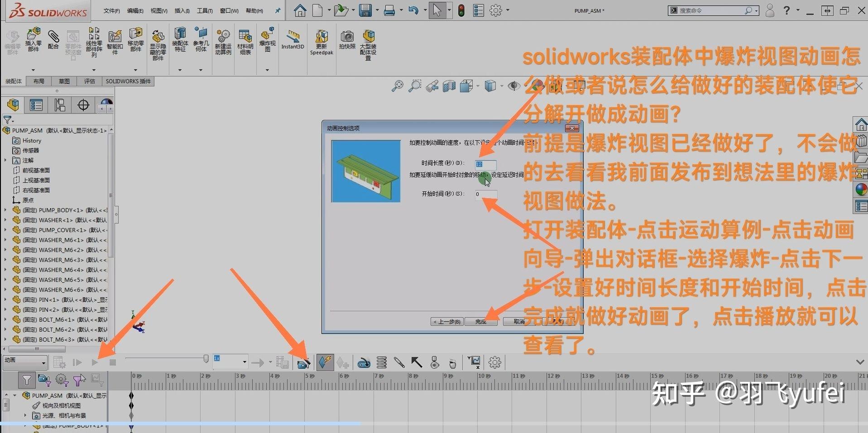Toggle Hide/Show Items eye icon in view toolbar
This screenshot has width=868, height=433.
pyautogui.click(x=513, y=86)
